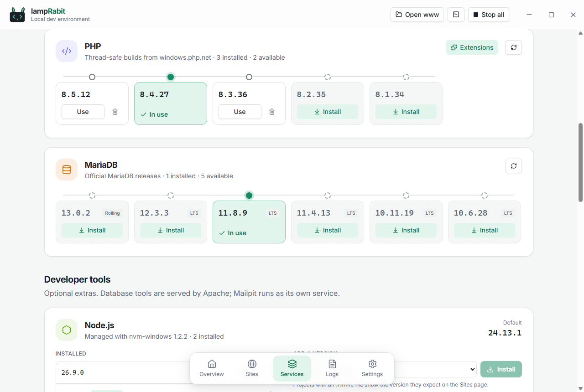Click the Developer tools heading
The image size is (584, 392).
[78, 279]
